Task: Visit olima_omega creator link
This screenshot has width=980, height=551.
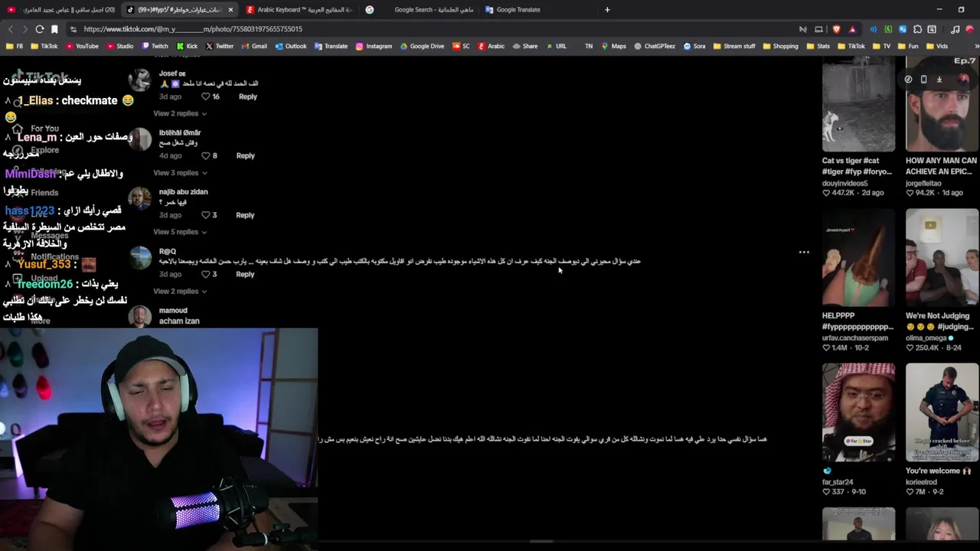Action: [926, 338]
